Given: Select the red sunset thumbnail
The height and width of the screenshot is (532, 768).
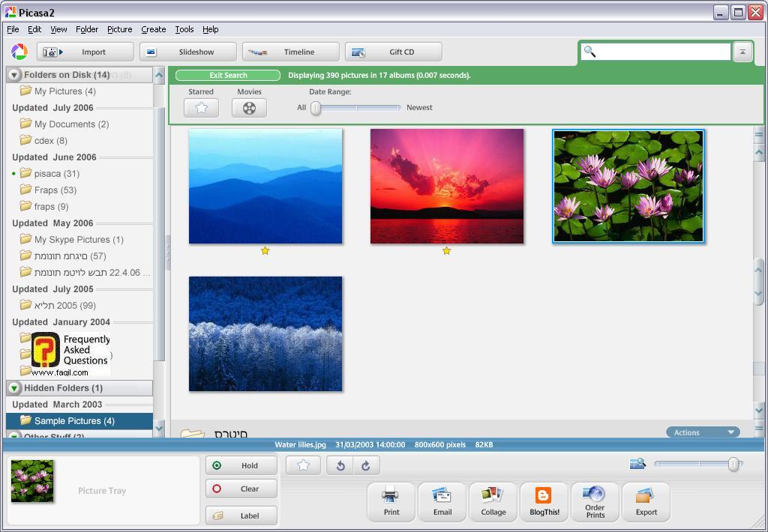Looking at the screenshot, I should [447, 186].
